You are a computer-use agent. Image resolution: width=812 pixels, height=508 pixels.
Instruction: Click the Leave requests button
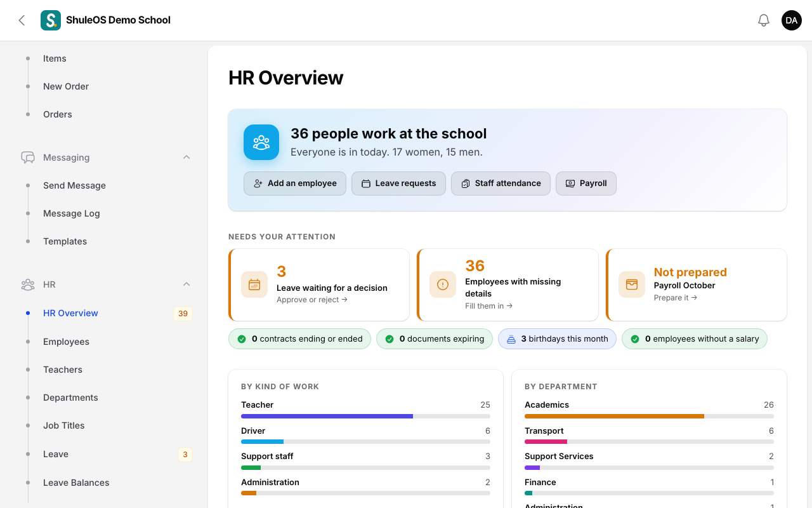398,184
